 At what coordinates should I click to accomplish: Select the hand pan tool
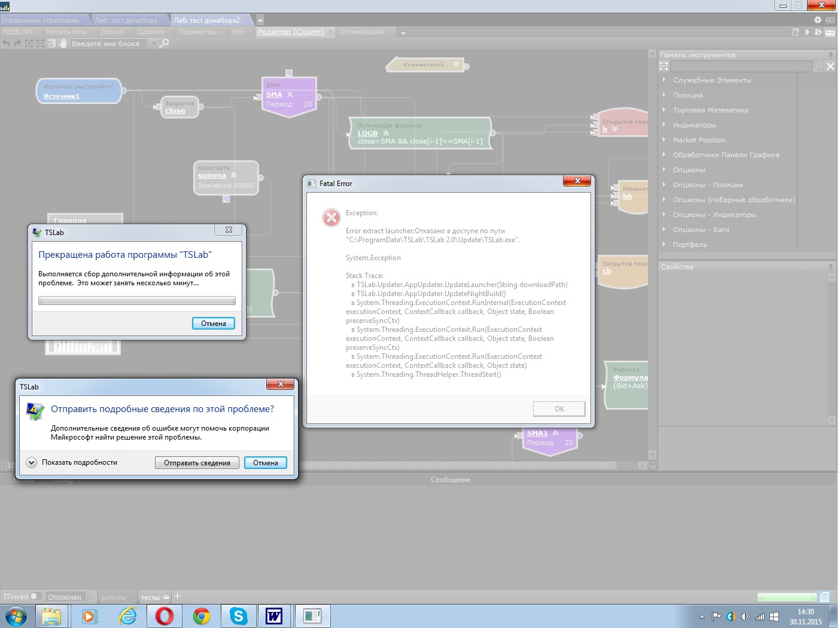[63, 43]
